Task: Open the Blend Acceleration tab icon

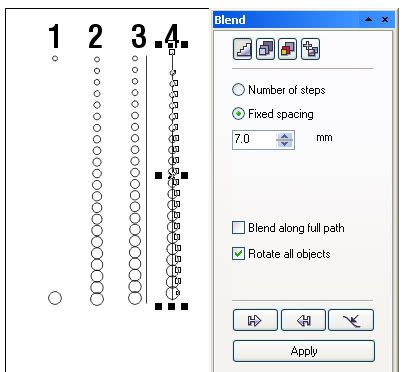Action: (x=265, y=49)
